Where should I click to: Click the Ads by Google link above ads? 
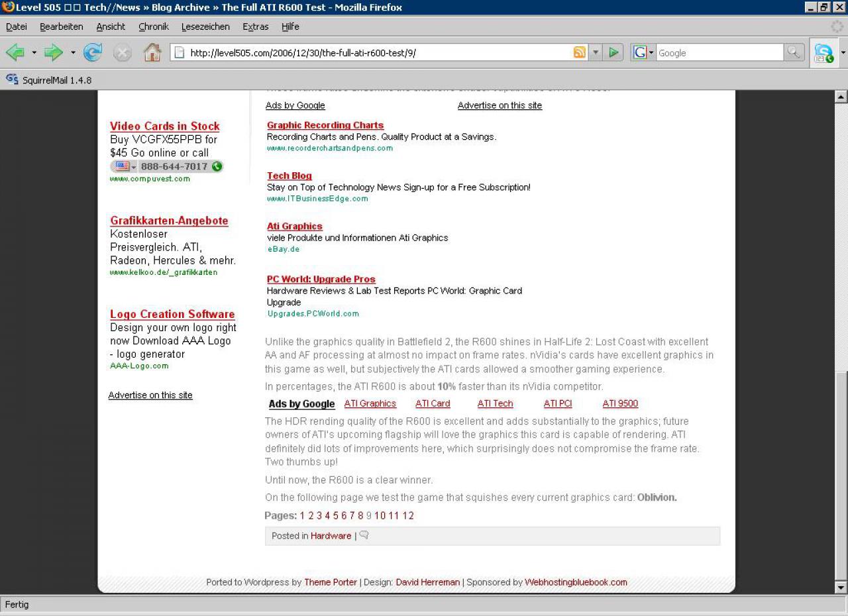[x=295, y=105]
